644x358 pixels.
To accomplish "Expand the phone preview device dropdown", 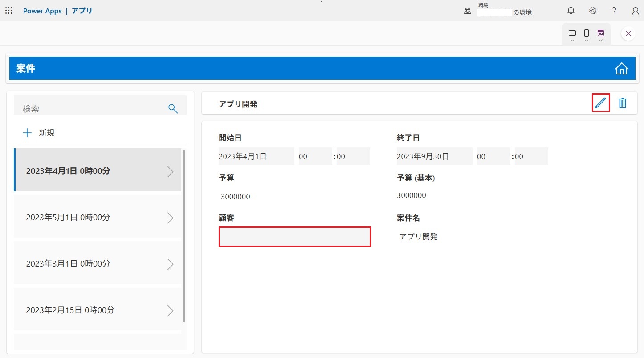I will [587, 35].
